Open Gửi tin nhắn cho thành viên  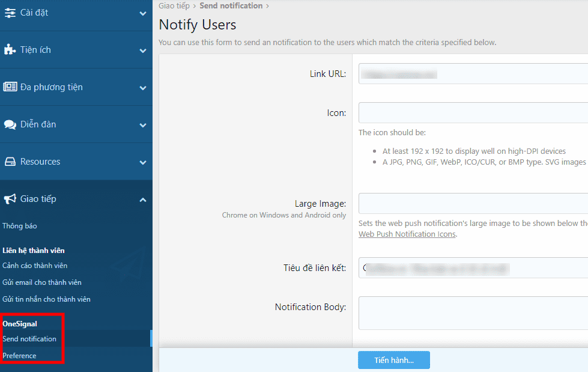tap(46, 299)
